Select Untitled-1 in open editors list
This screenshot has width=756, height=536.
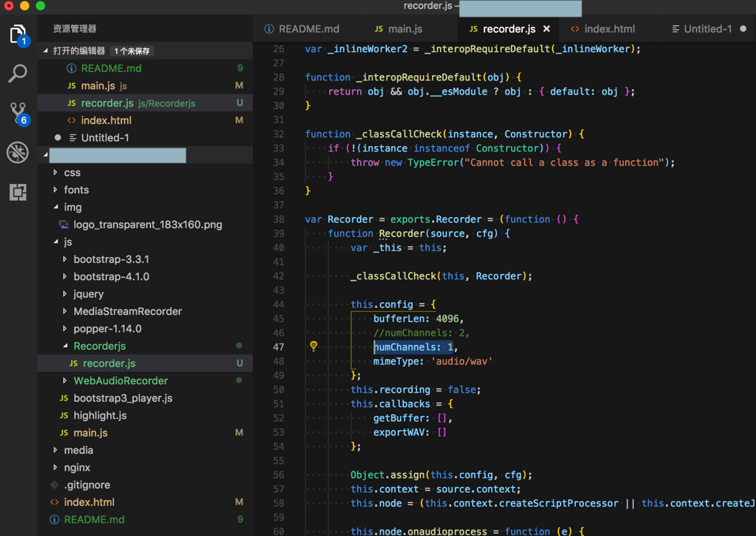click(x=104, y=137)
